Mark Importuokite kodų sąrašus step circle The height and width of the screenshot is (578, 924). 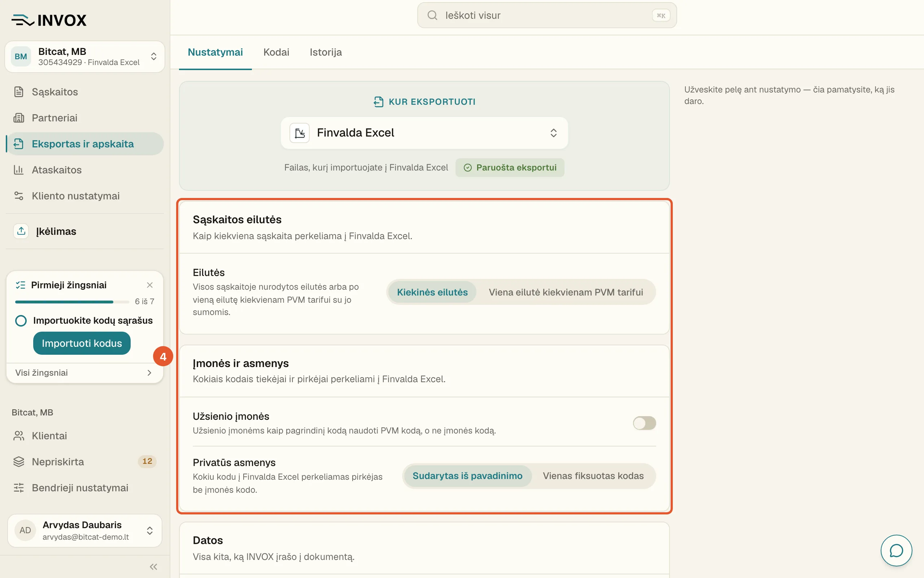click(21, 320)
